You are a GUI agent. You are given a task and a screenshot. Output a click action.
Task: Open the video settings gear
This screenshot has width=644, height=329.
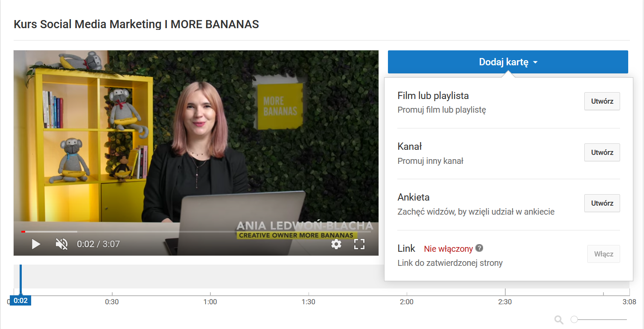point(336,244)
